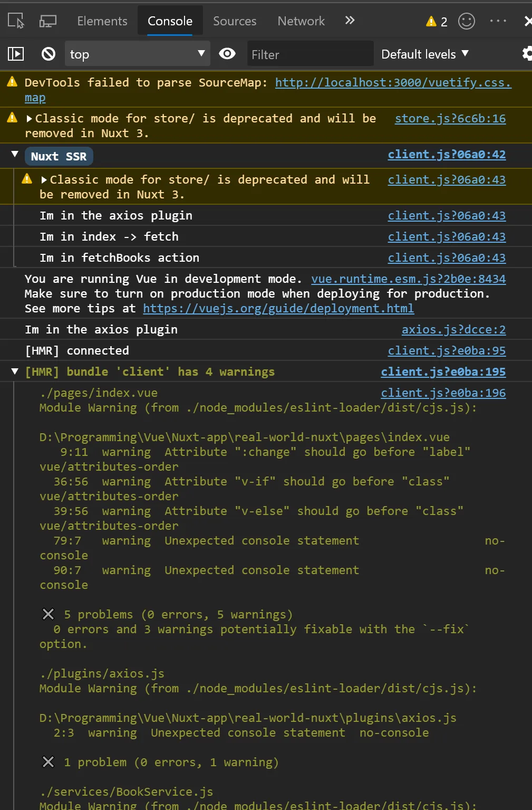This screenshot has width=532, height=810.
Task: Click the warnings count badge showing 2
Action: click(x=437, y=21)
